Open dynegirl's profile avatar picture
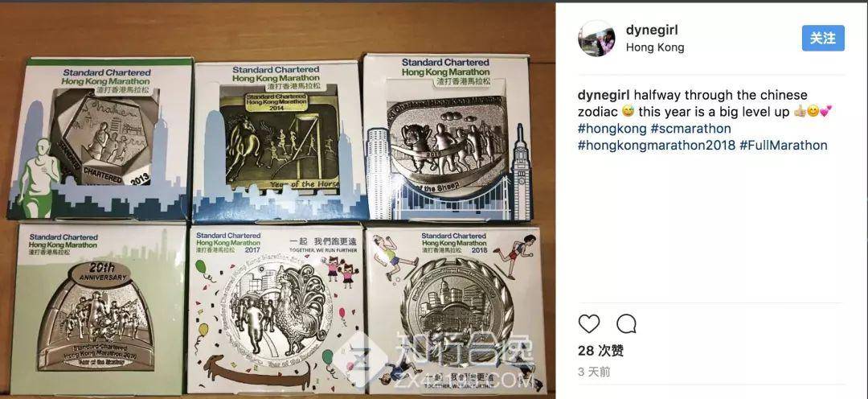868x399 pixels. [x=596, y=39]
